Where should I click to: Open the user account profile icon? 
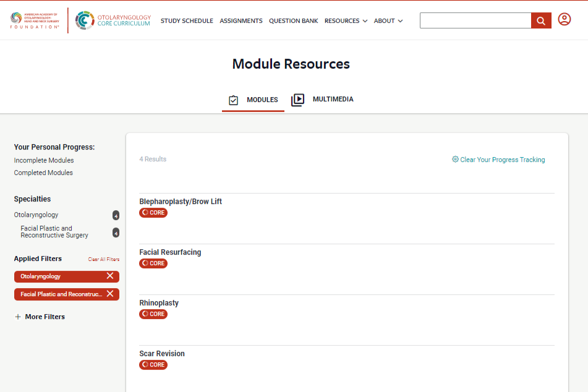tap(564, 20)
